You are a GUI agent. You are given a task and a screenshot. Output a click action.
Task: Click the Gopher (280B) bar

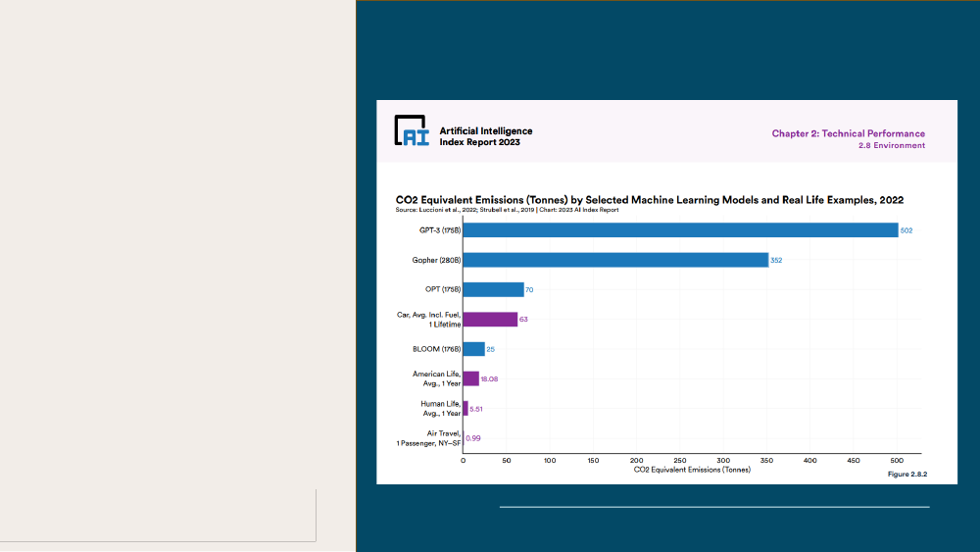click(615, 260)
